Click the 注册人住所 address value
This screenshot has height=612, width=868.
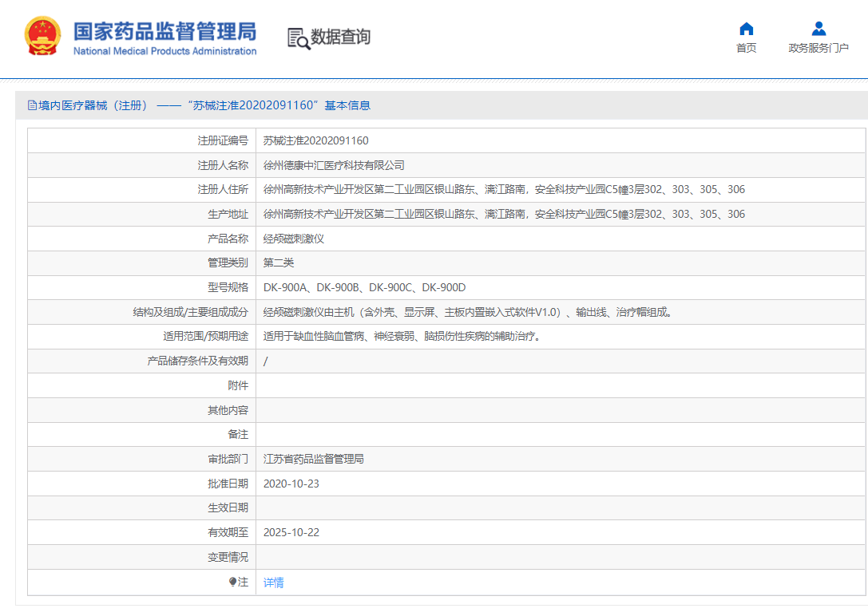(504, 189)
